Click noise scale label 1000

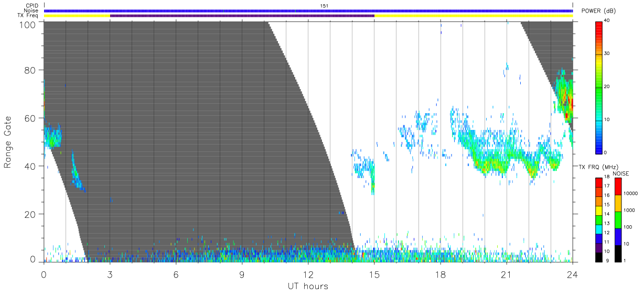point(629,210)
